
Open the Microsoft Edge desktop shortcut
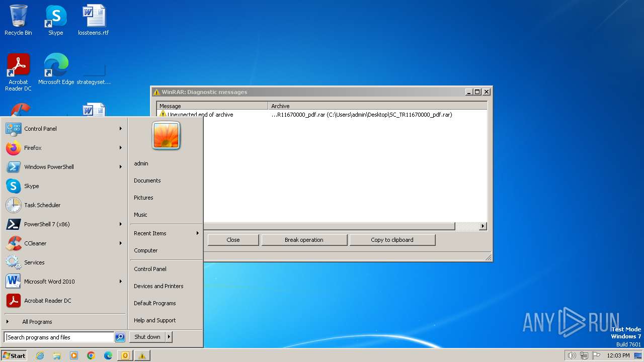point(56,69)
